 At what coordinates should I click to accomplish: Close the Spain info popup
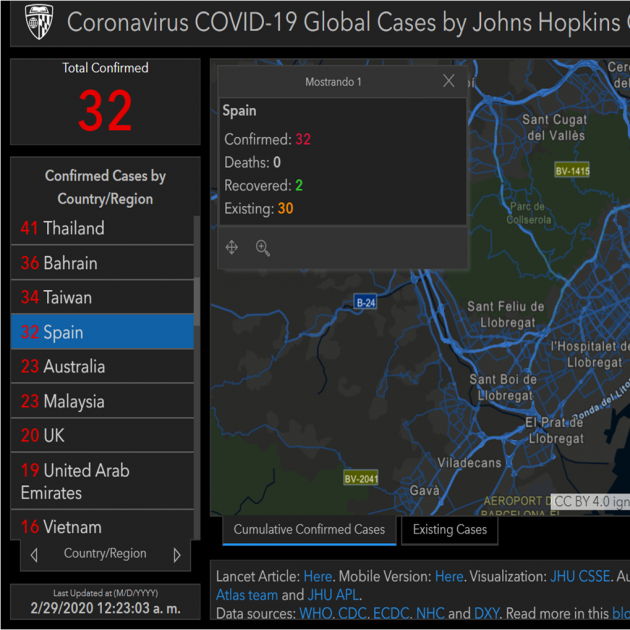(x=448, y=81)
